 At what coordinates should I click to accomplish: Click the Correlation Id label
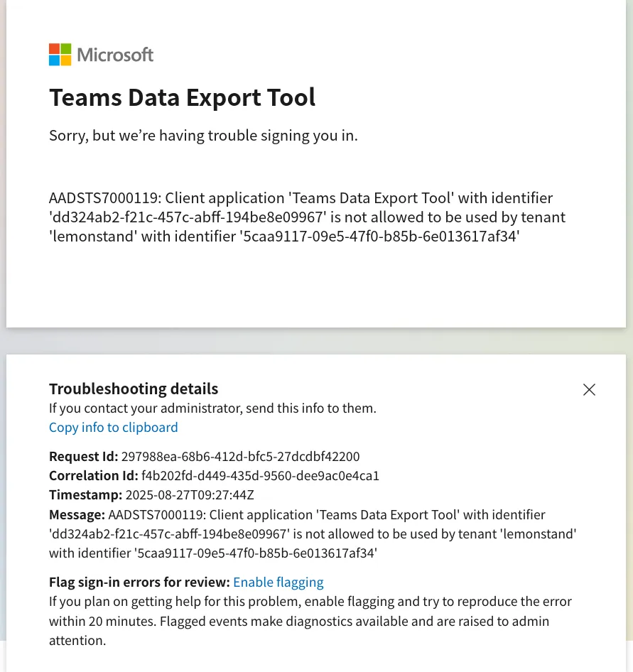click(x=93, y=475)
